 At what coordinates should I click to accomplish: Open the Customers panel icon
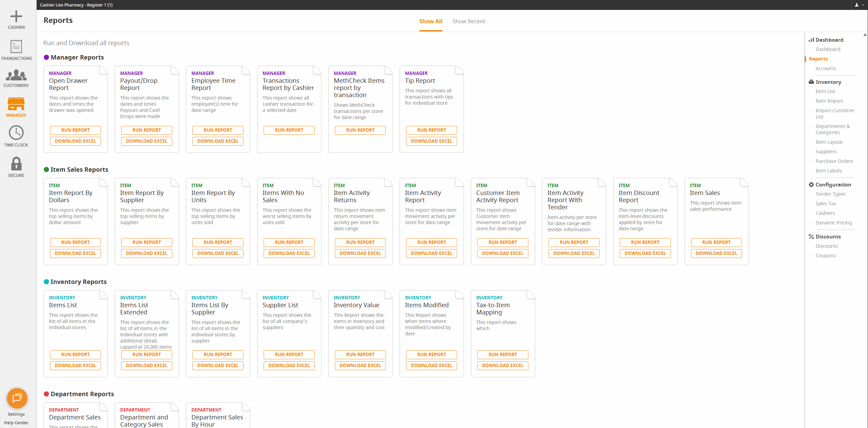pos(16,76)
